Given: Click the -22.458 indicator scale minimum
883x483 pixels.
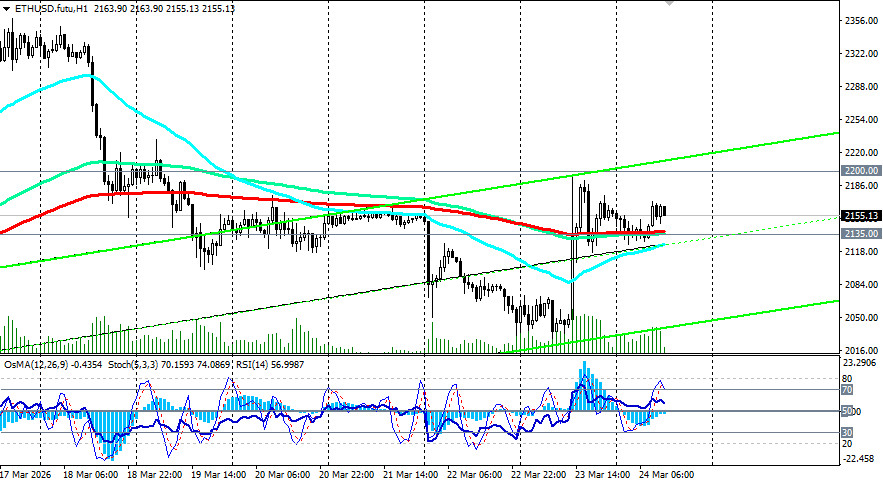Looking at the screenshot, I should click(860, 459).
